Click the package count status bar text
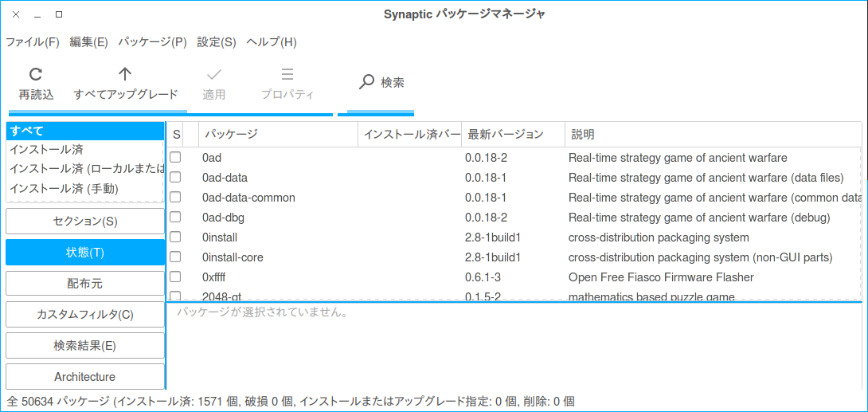 pyautogui.click(x=291, y=401)
